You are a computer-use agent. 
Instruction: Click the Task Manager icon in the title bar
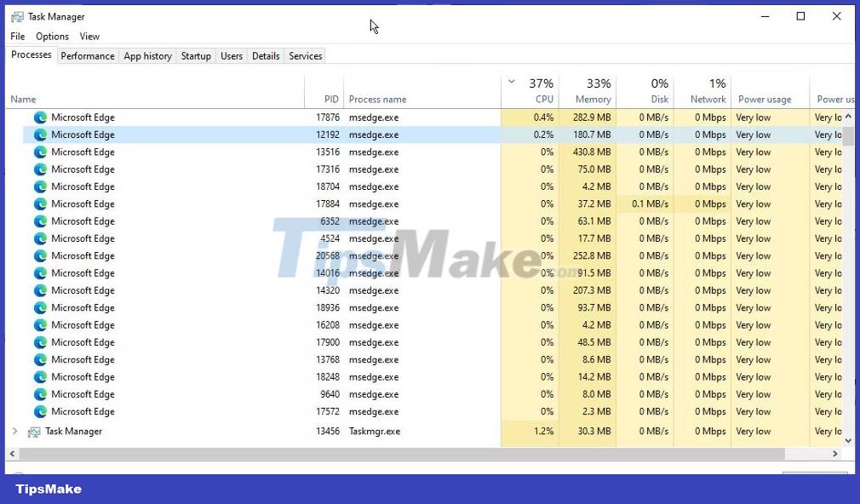(17, 16)
